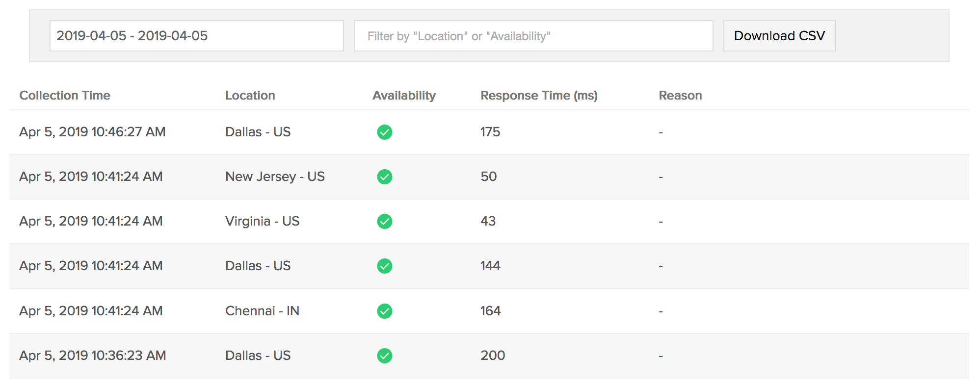The width and height of the screenshot is (980, 381).
Task: Download the CSV report
Action: [x=779, y=36]
